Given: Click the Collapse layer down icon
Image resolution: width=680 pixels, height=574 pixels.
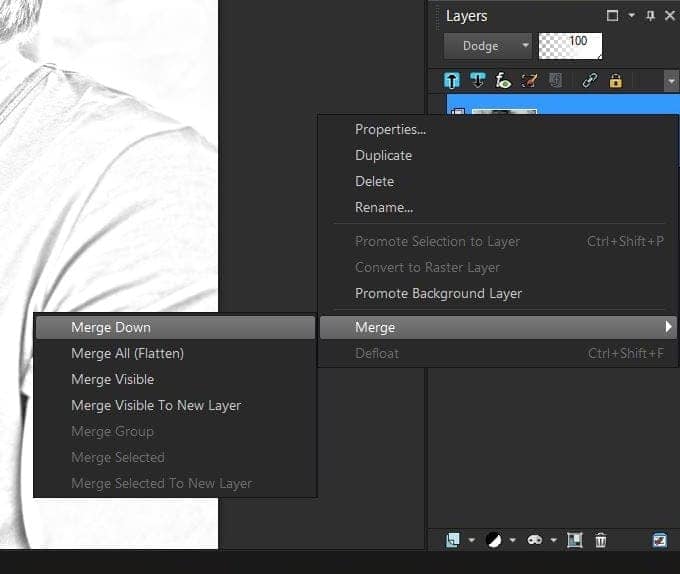Looking at the screenshot, I should (478, 81).
